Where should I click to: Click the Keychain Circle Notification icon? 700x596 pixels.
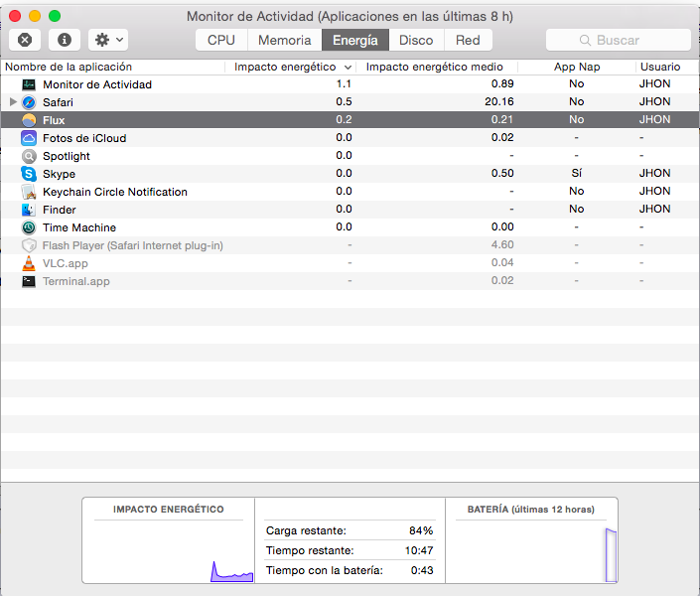[x=29, y=192]
